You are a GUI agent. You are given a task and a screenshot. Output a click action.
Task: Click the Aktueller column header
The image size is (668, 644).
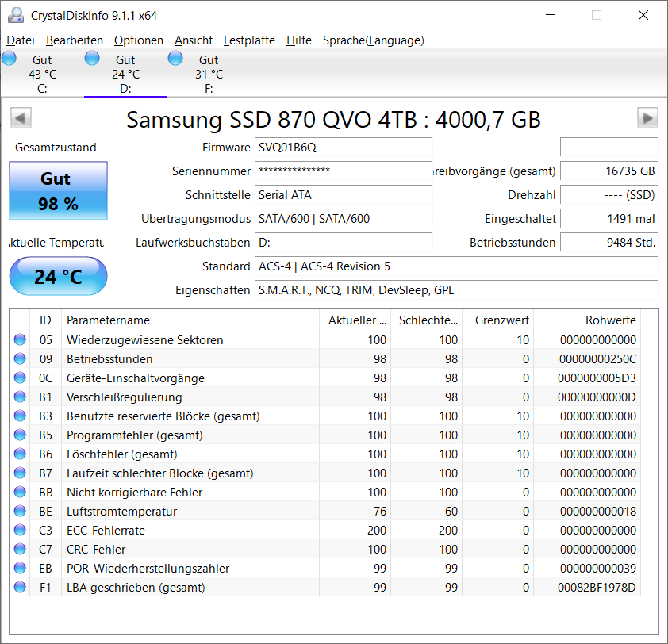click(355, 320)
